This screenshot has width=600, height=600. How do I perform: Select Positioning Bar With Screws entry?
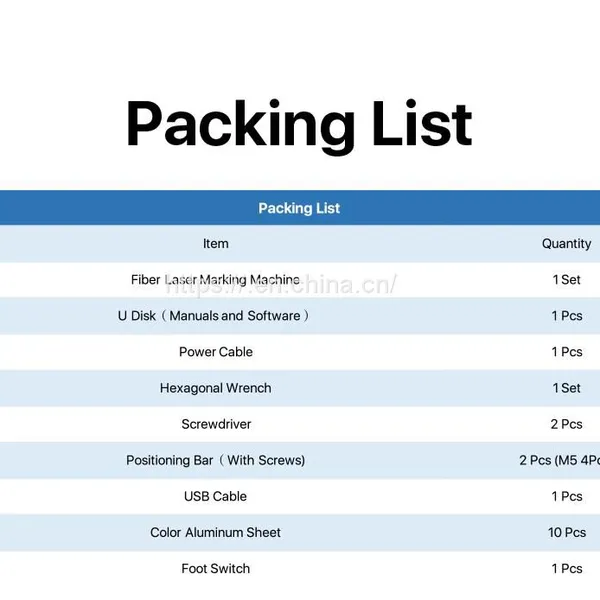click(x=216, y=460)
